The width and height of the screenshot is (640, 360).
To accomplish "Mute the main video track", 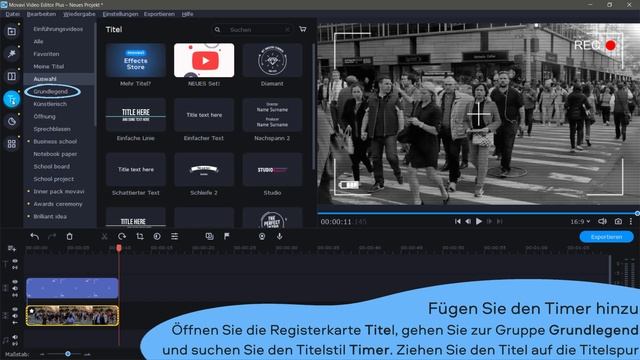I will coord(15,316).
